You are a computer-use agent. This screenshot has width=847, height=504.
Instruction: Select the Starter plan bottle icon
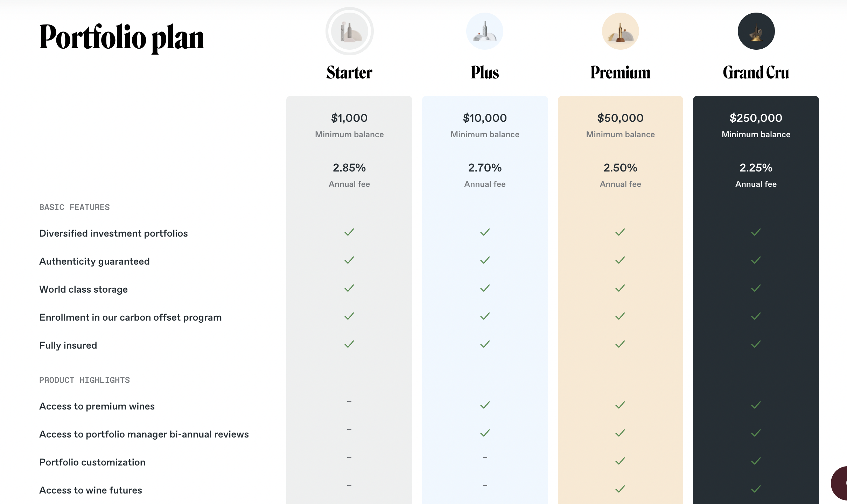tap(349, 31)
